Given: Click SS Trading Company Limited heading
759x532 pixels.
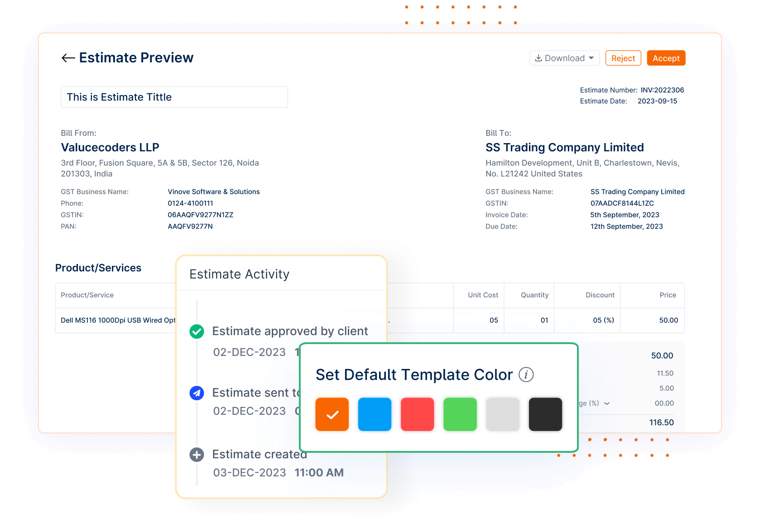Looking at the screenshot, I should tap(565, 148).
